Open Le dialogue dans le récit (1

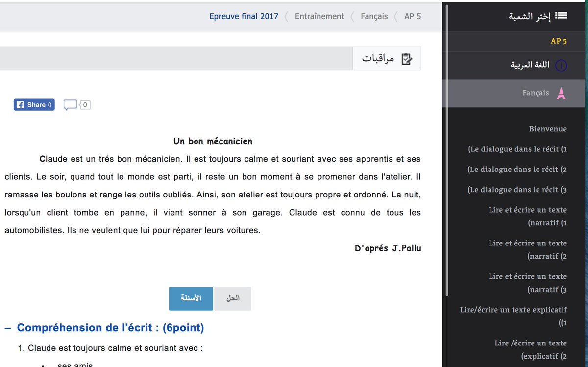pyautogui.click(x=517, y=149)
